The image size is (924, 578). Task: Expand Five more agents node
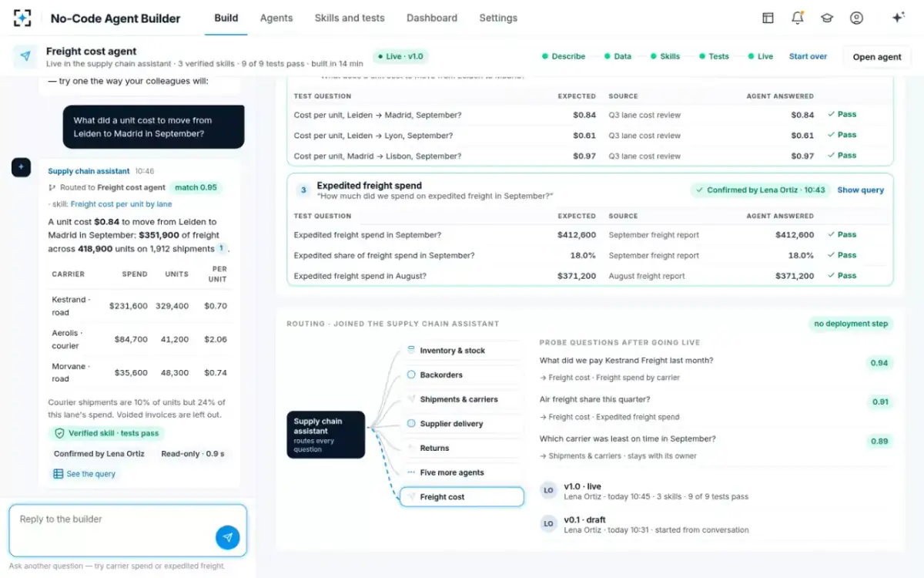click(461, 472)
